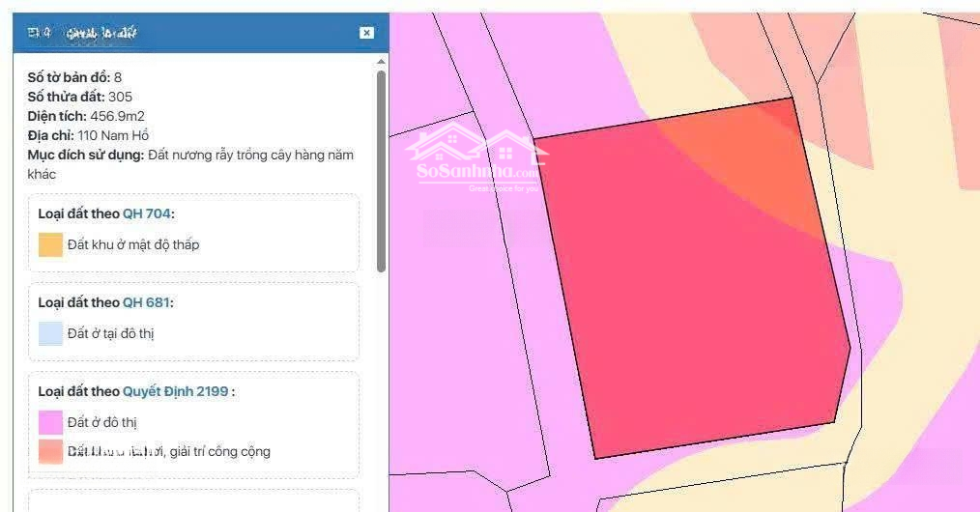Click the light blue urban land swatch
This screenshot has width=980, height=512.
tap(50, 333)
